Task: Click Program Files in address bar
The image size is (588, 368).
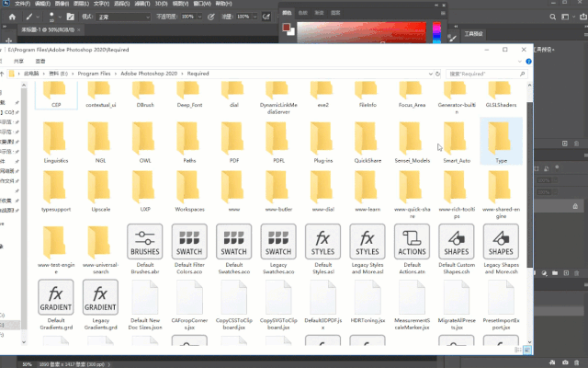Action: (94, 74)
